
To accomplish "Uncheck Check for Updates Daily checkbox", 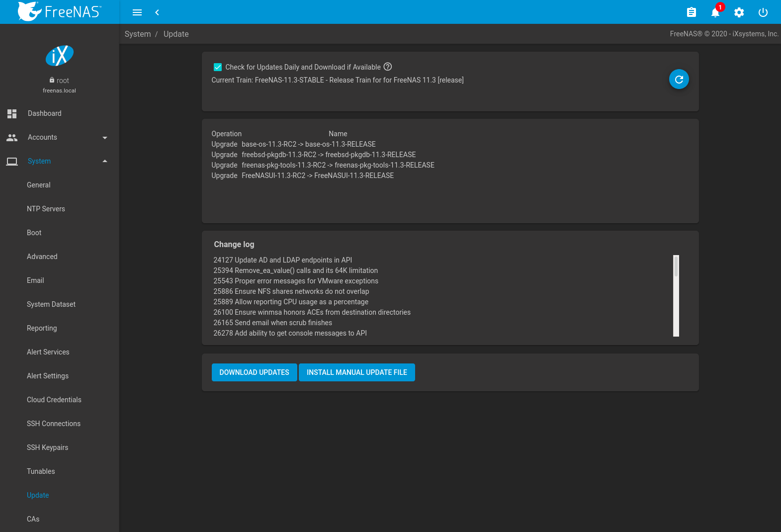I will pyautogui.click(x=218, y=67).
